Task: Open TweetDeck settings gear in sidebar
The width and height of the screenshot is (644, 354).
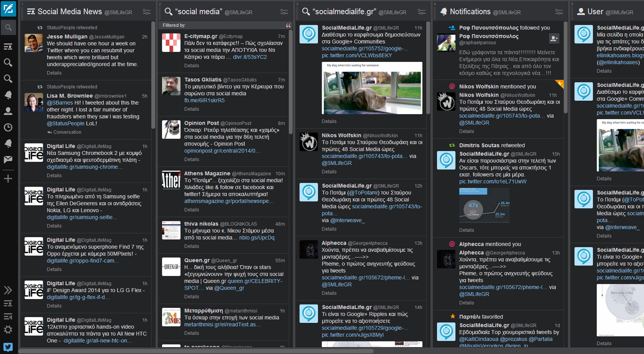Action: 8,329
